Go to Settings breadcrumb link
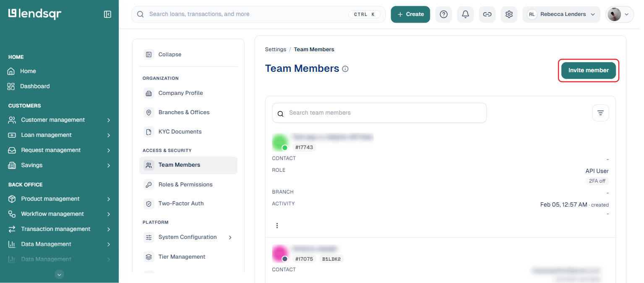The image size is (644, 283). 276,50
